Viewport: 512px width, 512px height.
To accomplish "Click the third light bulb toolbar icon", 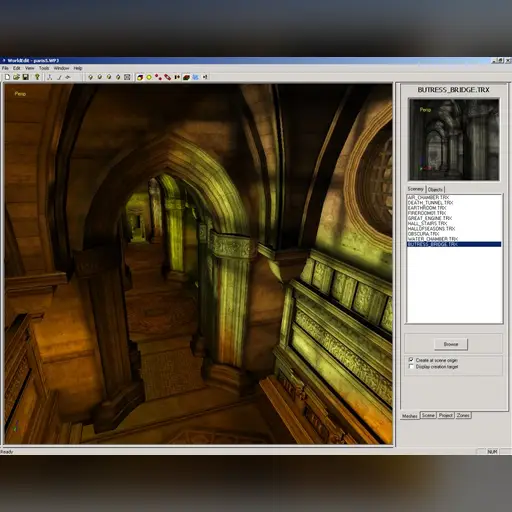I will (x=109, y=77).
